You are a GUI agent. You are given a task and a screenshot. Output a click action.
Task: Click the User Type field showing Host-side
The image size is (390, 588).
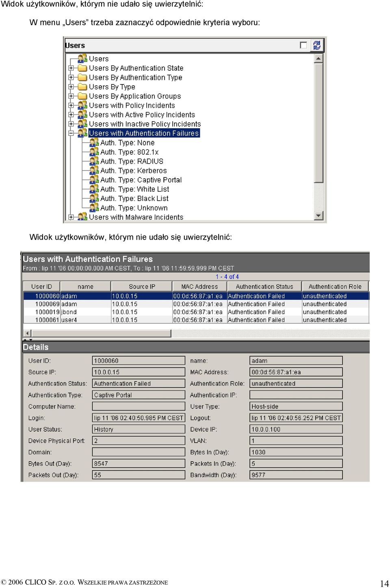coord(296,406)
